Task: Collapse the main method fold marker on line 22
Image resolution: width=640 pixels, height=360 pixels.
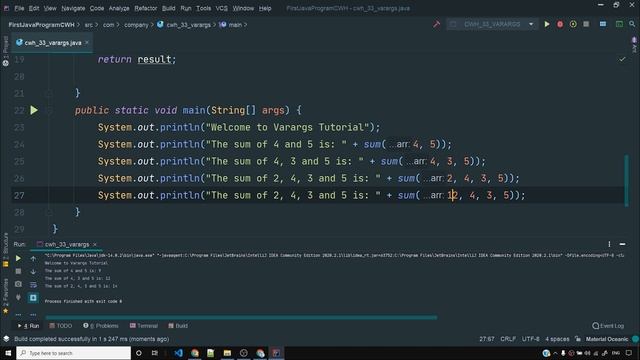Action: 49,111
